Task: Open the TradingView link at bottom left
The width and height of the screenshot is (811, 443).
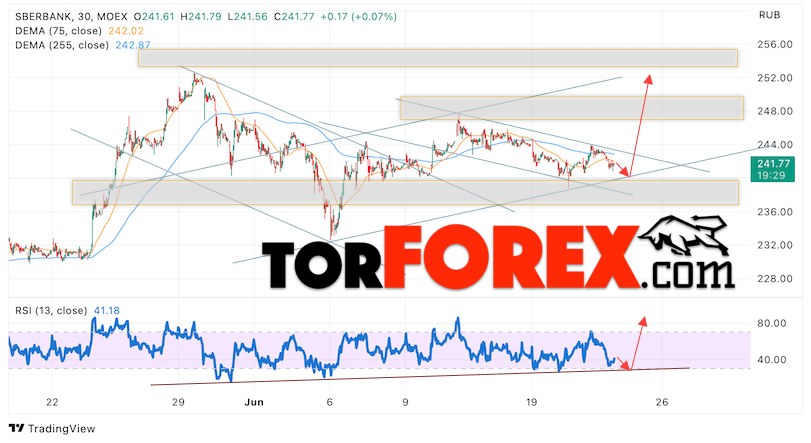Action: point(52,429)
